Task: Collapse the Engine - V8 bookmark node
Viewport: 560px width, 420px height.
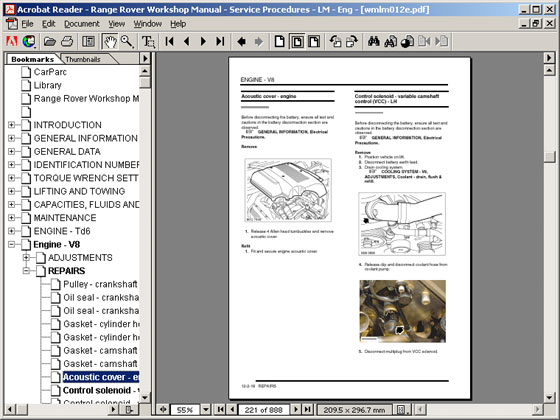Action: click(12, 245)
